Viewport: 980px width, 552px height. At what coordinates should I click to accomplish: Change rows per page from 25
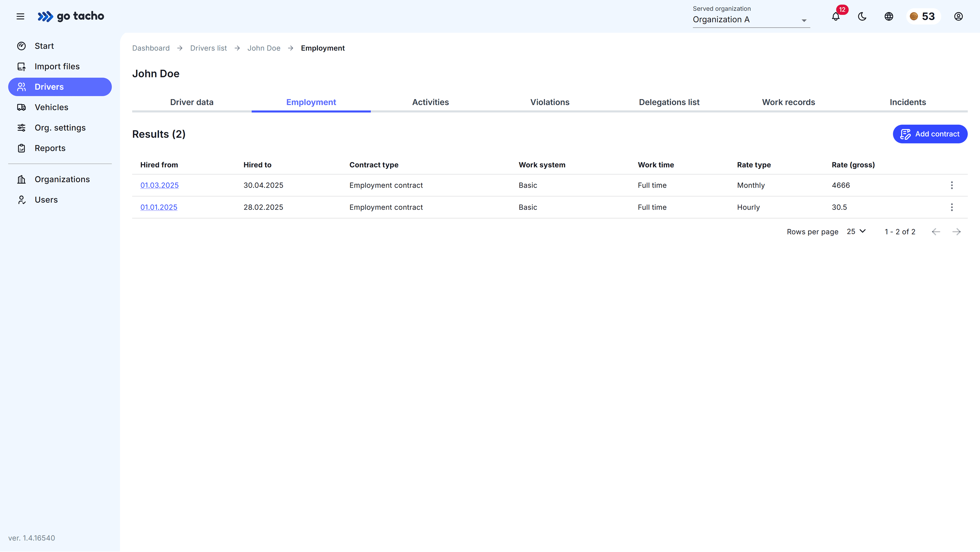[856, 231]
